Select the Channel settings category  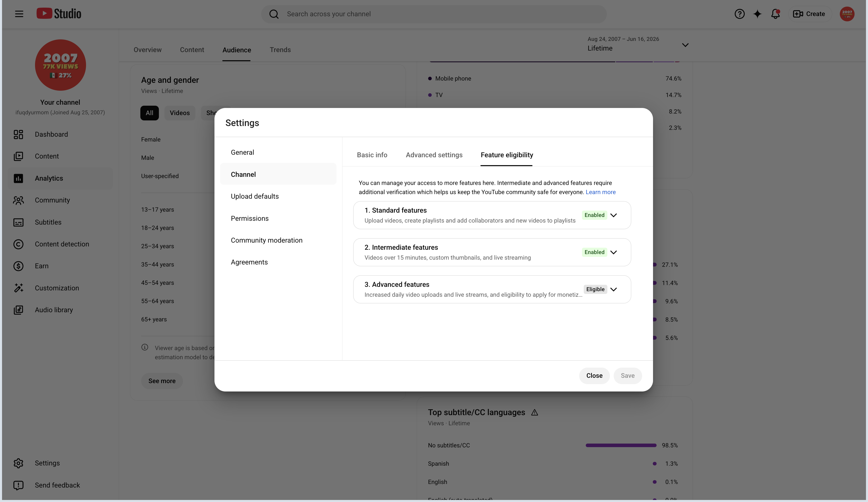(278, 174)
